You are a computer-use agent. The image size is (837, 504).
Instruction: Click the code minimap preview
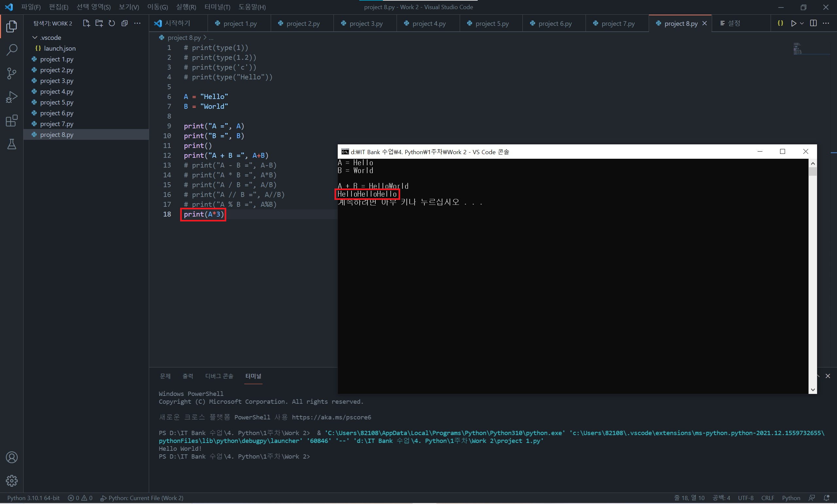797,49
